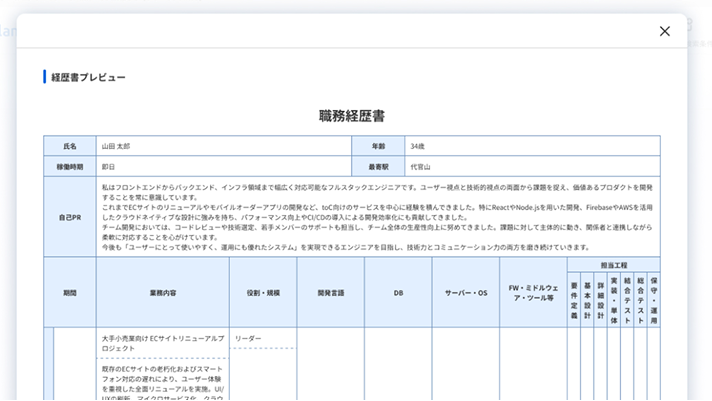Screen dimensions: 712x401
Task: Select the age value 34歳
Action: [417, 146]
